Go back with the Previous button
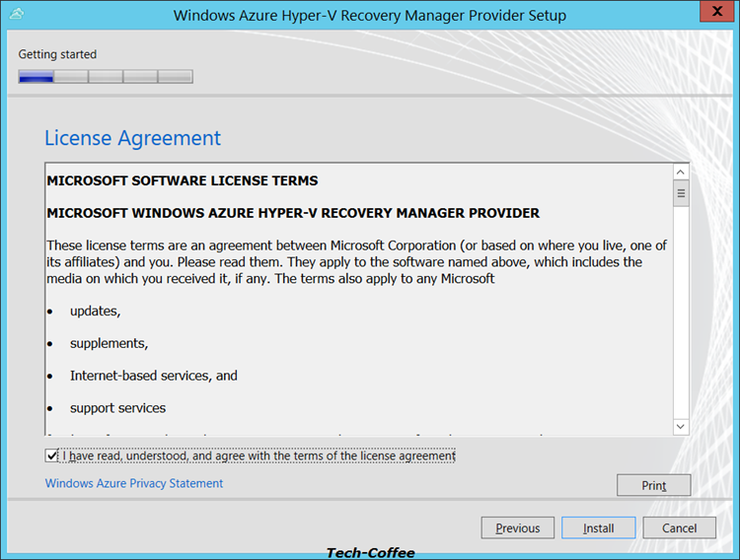This screenshot has height=560, width=740. click(x=518, y=527)
